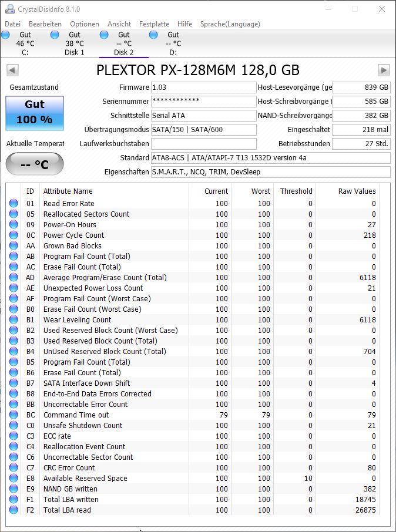Click the status orb for Unexpected Power Loss Count
Screen dimensions: 396x532
click(14, 288)
